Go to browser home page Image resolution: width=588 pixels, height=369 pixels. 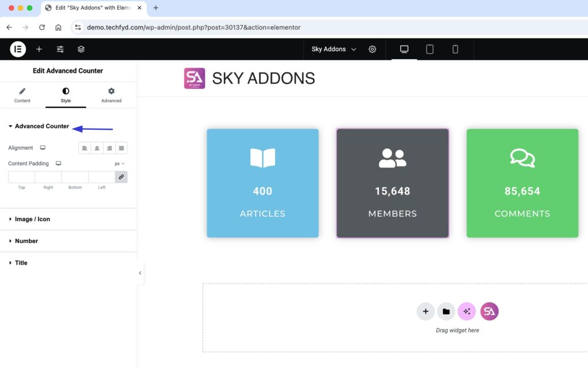tap(58, 28)
